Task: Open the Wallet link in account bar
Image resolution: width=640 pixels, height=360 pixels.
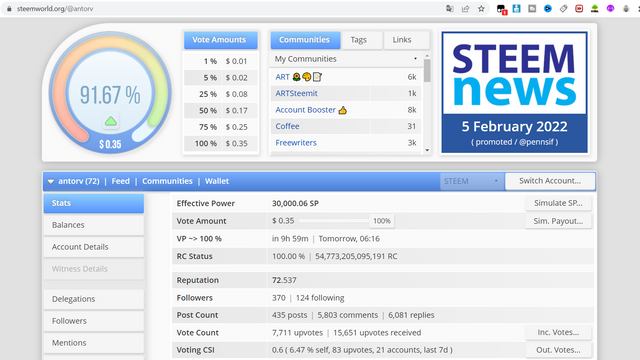Action: tap(217, 181)
